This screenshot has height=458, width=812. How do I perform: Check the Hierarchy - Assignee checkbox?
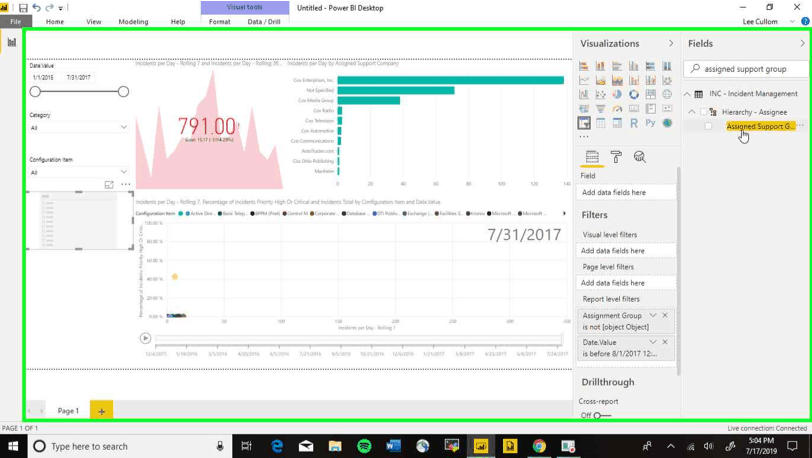(x=703, y=112)
